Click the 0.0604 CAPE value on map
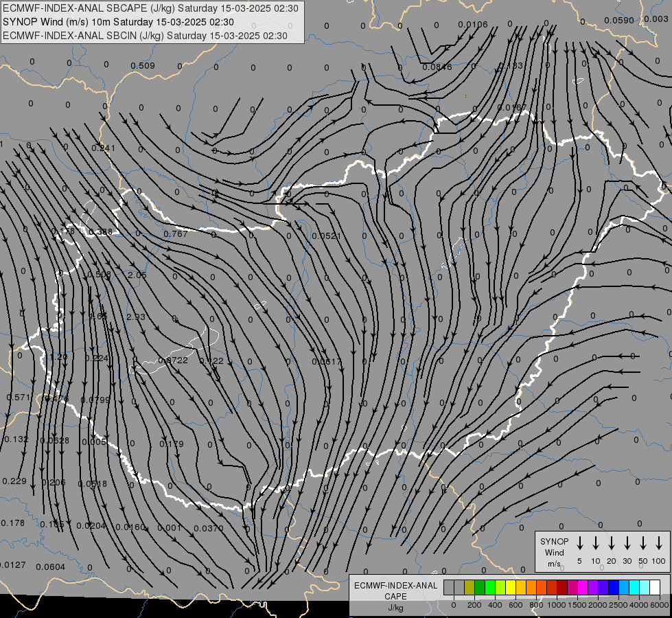The height and width of the screenshot is (618, 672). [x=51, y=567]
